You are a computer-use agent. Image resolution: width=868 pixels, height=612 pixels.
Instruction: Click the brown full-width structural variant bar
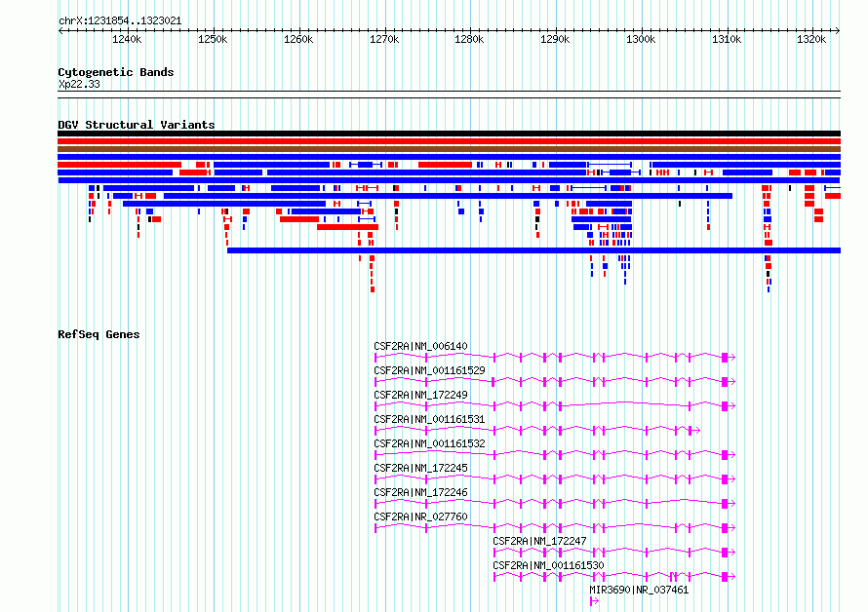(449, 149)
